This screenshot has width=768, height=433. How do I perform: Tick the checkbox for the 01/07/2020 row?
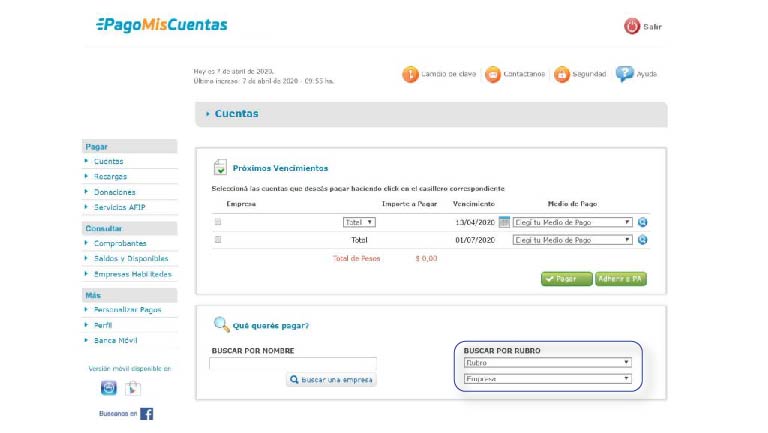tap(218, 240)
